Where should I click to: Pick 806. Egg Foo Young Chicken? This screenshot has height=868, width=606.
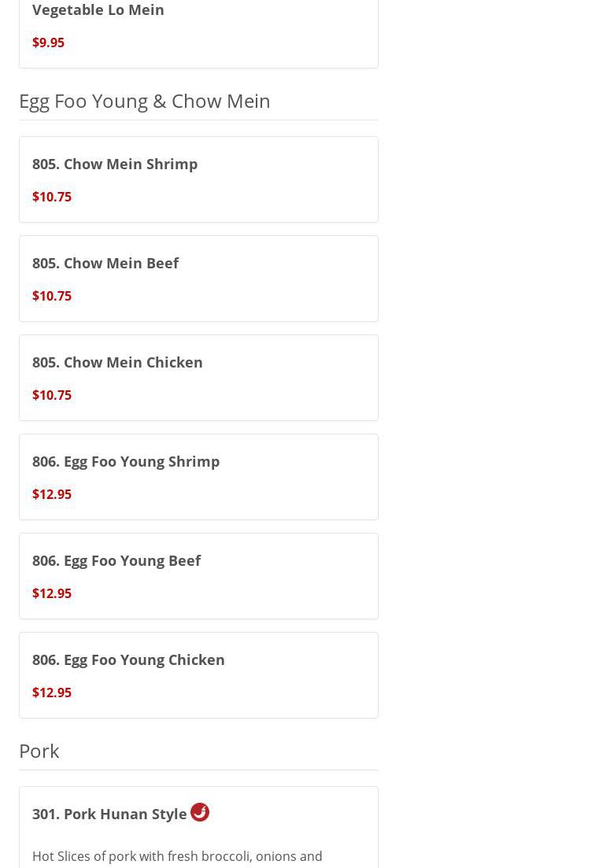(x=128, y=659)
